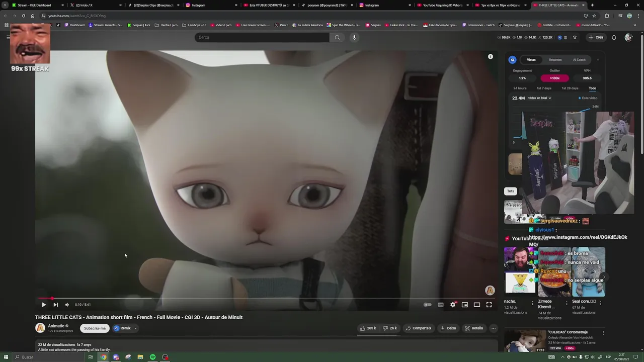Select the Todo time range
Screen dimensions: 644x362
point(592,88)
